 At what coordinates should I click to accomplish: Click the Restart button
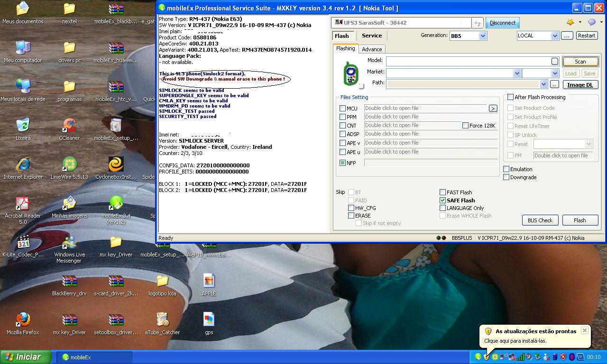pyautogui.click(x=587, y=36)
